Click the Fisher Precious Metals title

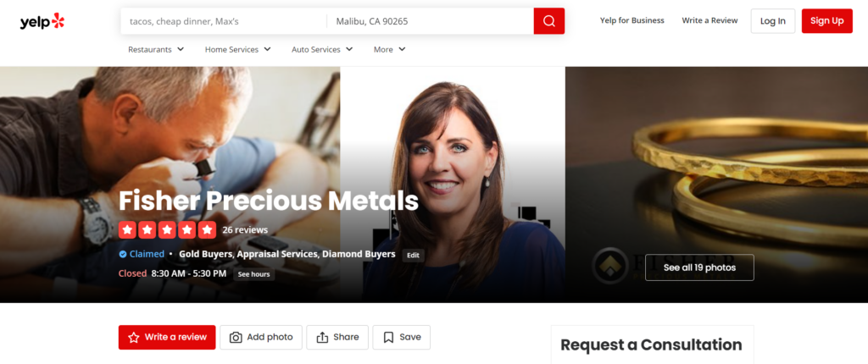(269, 201)
